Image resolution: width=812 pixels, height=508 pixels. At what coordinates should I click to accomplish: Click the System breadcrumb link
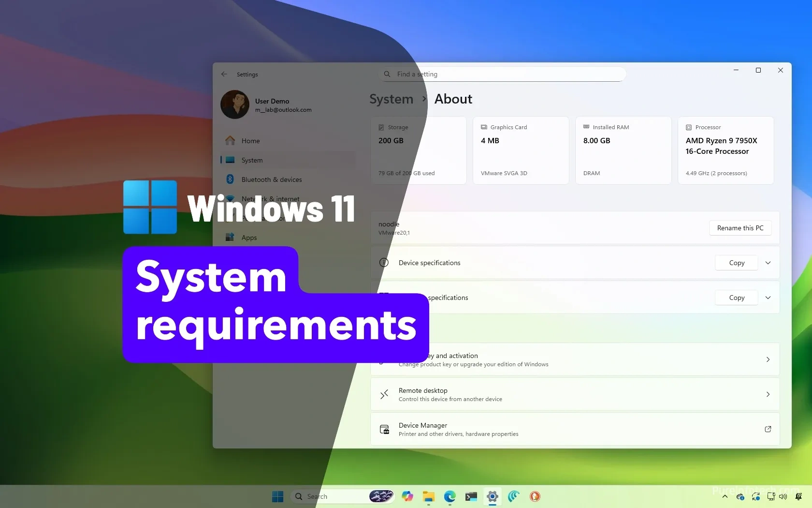point(391,99)
